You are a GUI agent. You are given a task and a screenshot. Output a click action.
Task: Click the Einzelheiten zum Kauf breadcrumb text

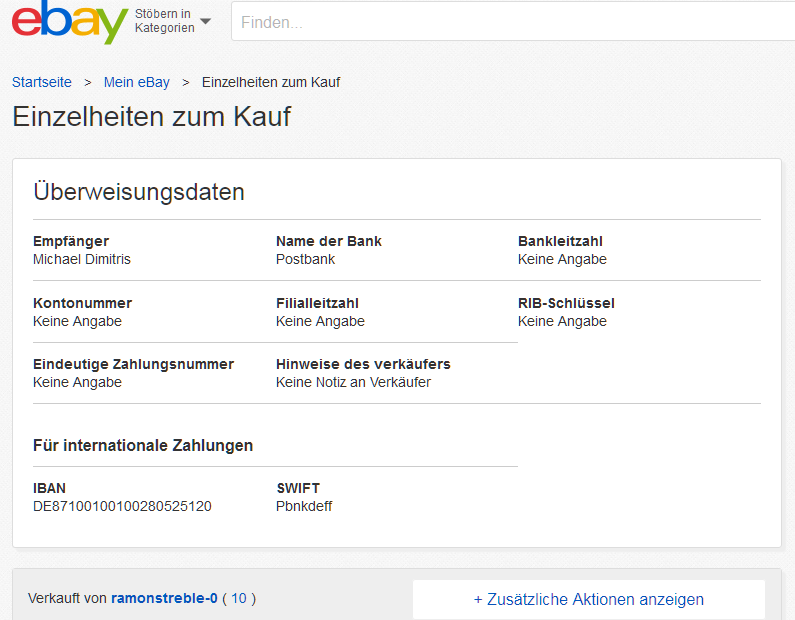pos(271,82)
